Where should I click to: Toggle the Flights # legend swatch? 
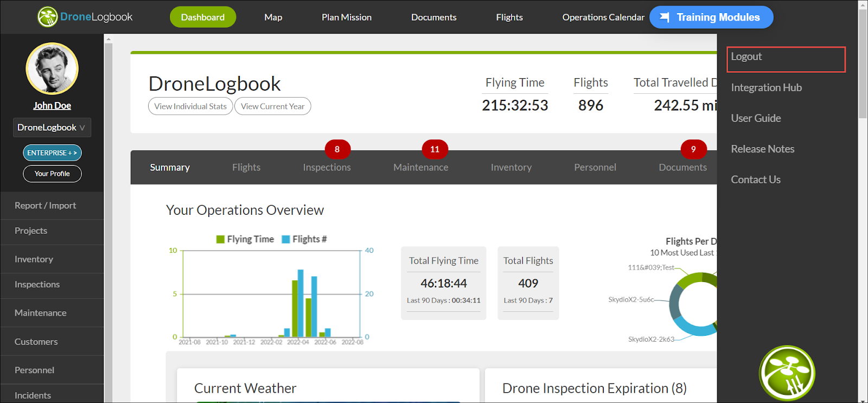pos(286,239)
